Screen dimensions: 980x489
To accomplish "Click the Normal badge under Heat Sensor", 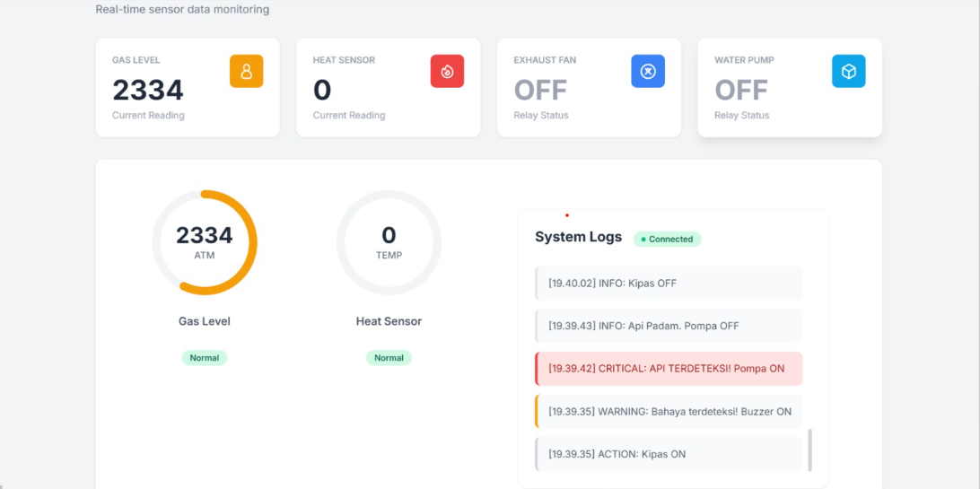I will [389, 358].
